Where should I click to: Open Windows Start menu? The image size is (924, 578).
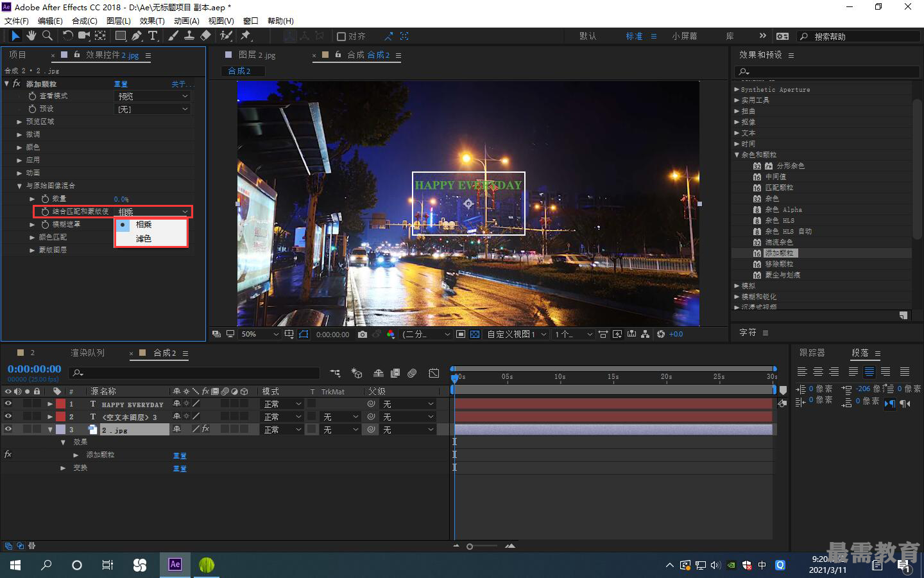[15, 565]
